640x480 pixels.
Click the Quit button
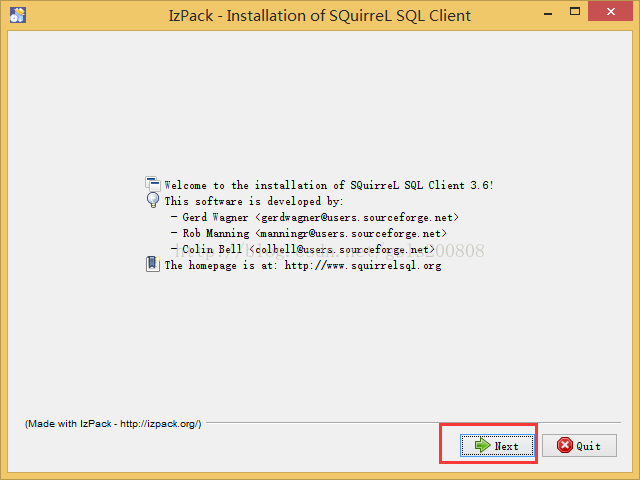click(x=579, y=445)
